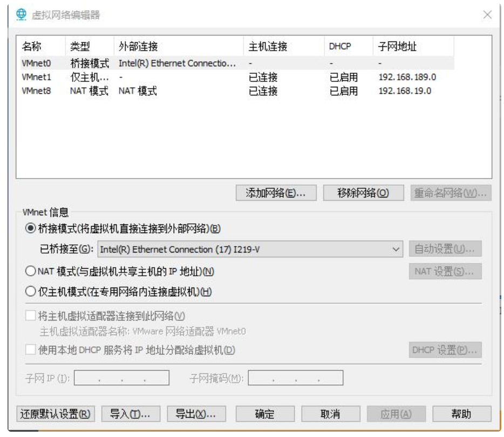Image resolution: width=504 pixels, height=437 pixels.
Task: Sort by DHCP column header
Action: click(x=349, y=46)
